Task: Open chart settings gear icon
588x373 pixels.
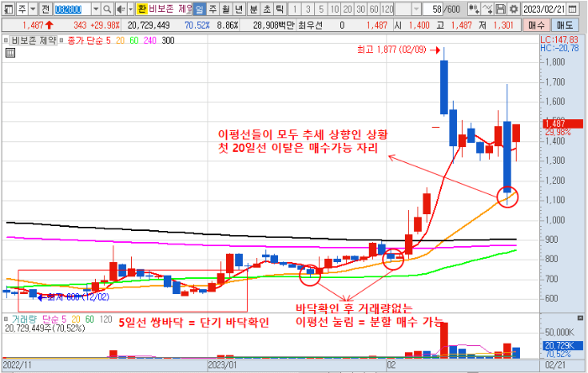Action: pyautogui.click(x=513, y=9)
